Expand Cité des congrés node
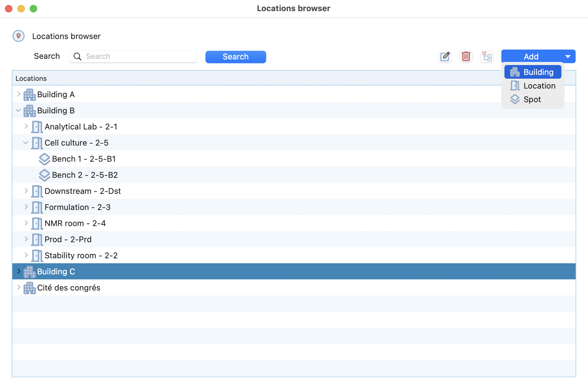Viewport: 588px width, 389px height. click(19, 287)
